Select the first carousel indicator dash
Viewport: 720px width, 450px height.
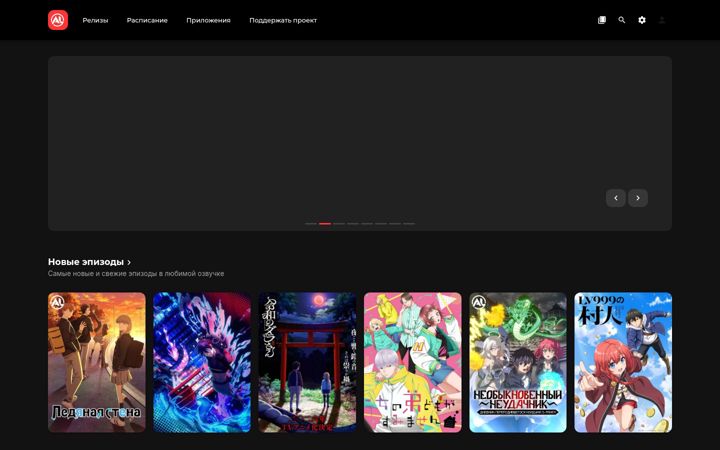[x=311, y=224]
